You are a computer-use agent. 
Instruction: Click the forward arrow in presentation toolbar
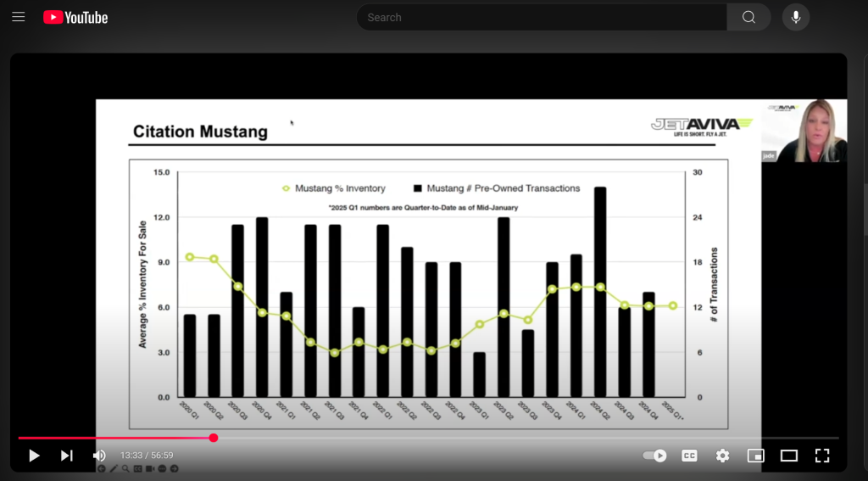175,469
